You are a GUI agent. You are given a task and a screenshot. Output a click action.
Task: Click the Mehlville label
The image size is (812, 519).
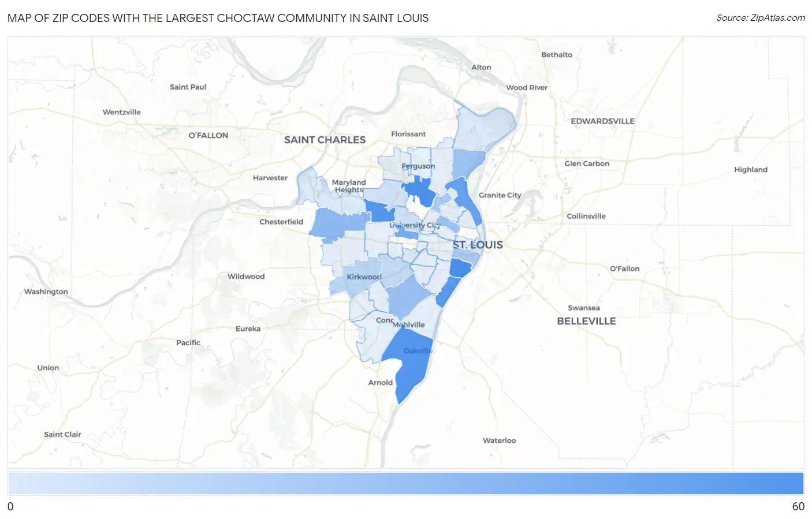point(409,325)
